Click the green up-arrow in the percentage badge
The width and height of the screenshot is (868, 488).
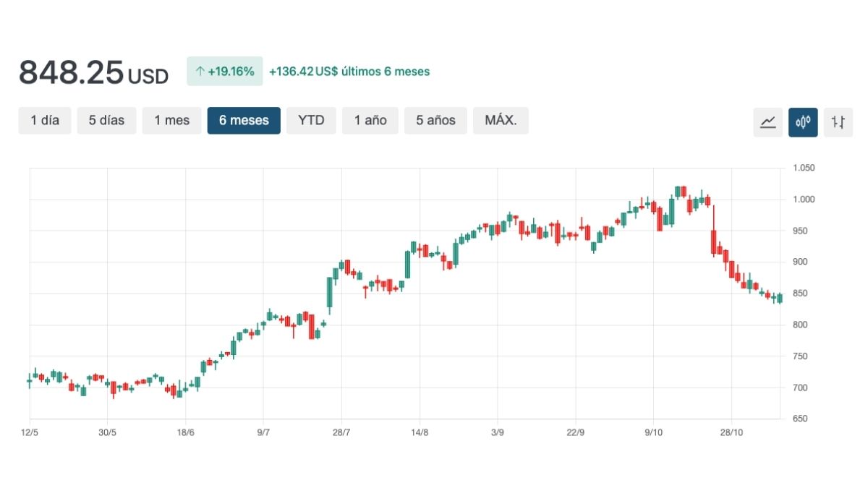200,72
